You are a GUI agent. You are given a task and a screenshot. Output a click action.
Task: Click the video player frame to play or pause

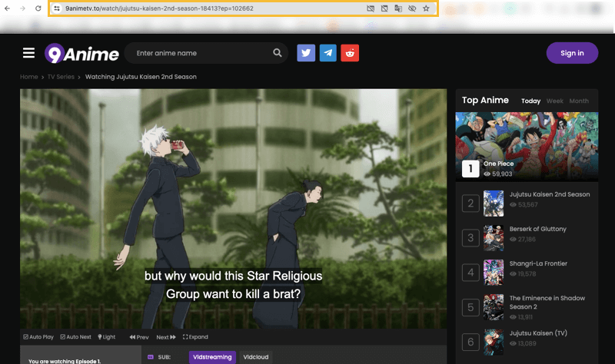click(x=234, y=209)
